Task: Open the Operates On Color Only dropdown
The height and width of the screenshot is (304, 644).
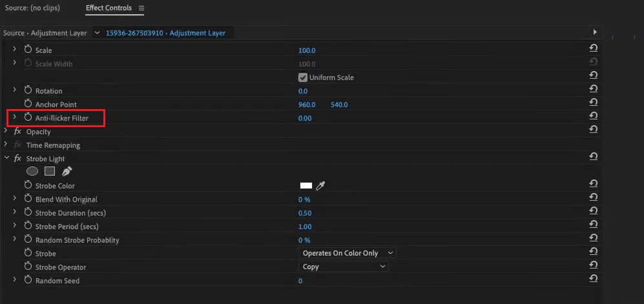Action: coord(347,253)
